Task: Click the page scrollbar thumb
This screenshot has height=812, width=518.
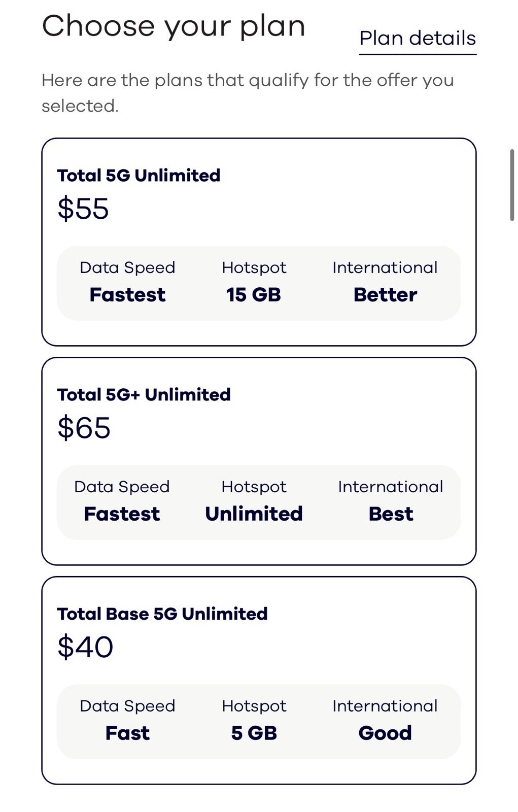Action: [512, 185]
